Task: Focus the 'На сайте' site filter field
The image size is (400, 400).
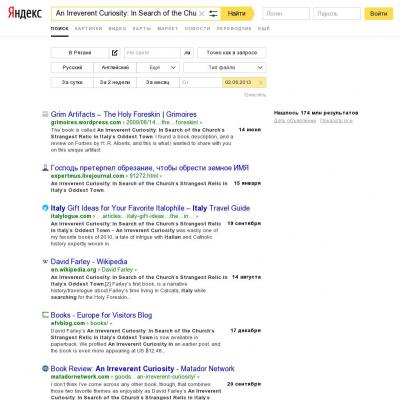Action: (152, 53)
